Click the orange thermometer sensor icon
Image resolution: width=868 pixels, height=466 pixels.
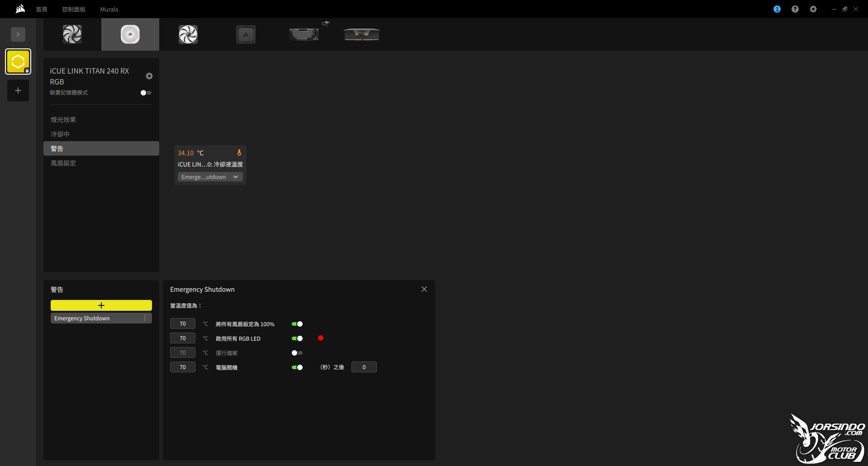(x=239, y=153)
